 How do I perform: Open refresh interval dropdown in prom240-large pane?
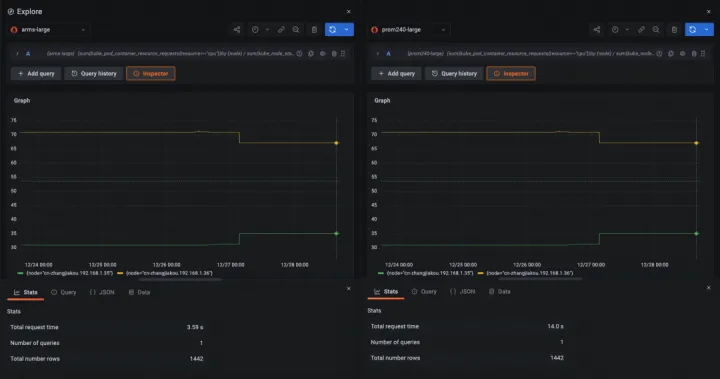[707, 30]
